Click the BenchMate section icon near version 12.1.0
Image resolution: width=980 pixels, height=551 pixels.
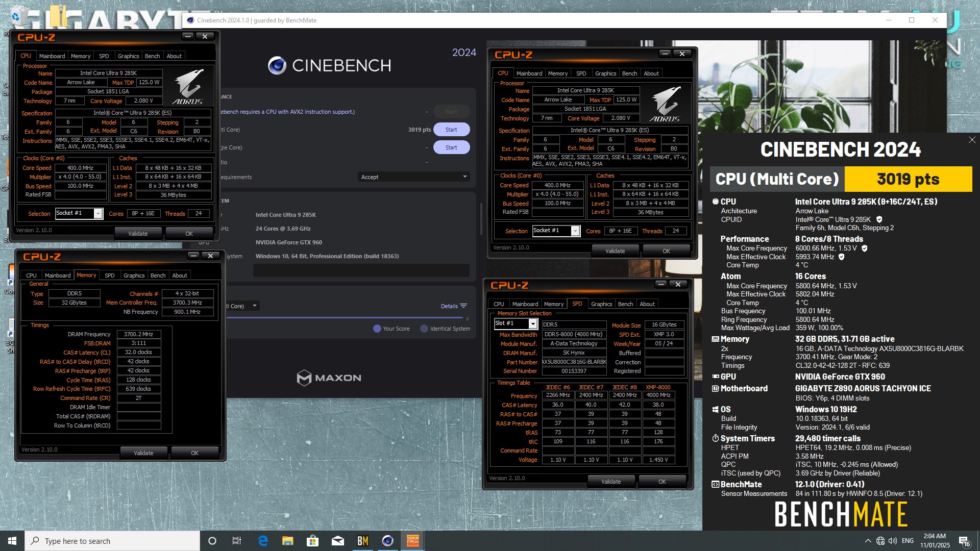(716, 484)
